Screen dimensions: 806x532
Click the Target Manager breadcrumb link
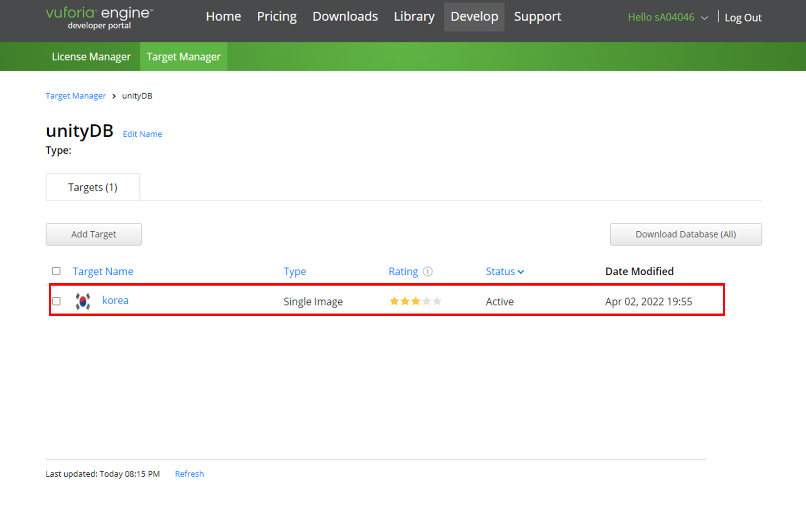76,96
